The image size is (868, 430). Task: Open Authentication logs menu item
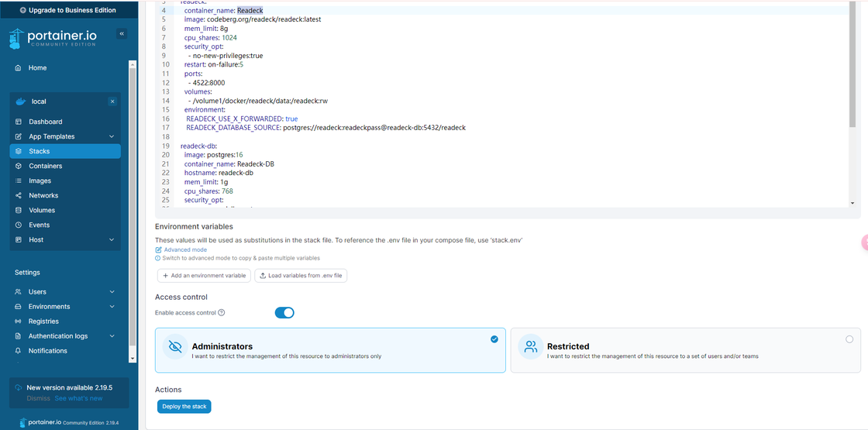pyautogui.click(x=65, y=336)
